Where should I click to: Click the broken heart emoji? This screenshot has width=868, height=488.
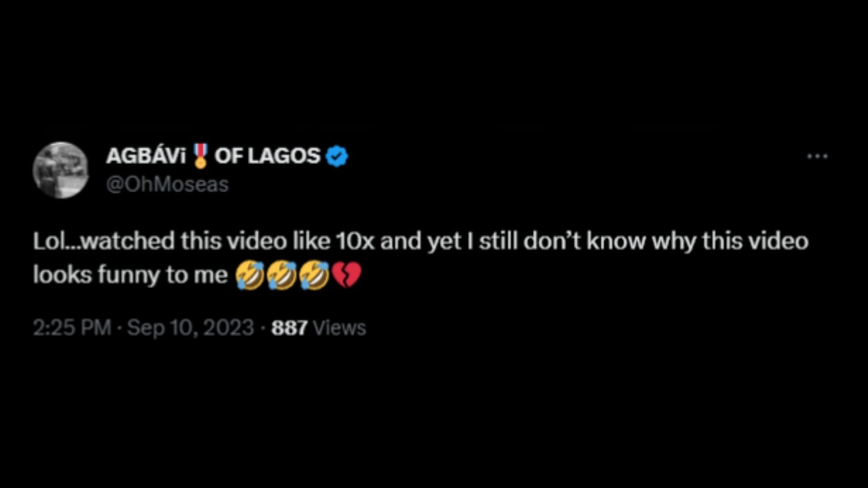pos(347,275)
